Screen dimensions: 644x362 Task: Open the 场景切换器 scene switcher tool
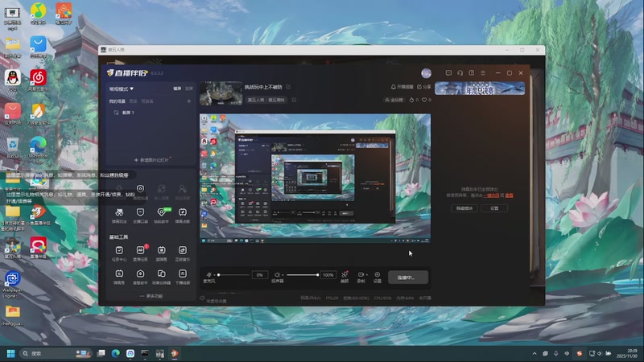click(162, 277)
